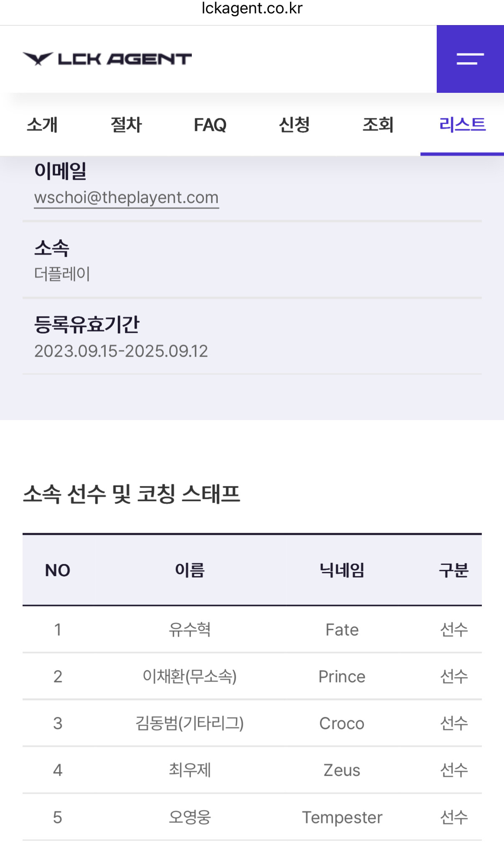Go to the 신청 tab

point(294,125)
